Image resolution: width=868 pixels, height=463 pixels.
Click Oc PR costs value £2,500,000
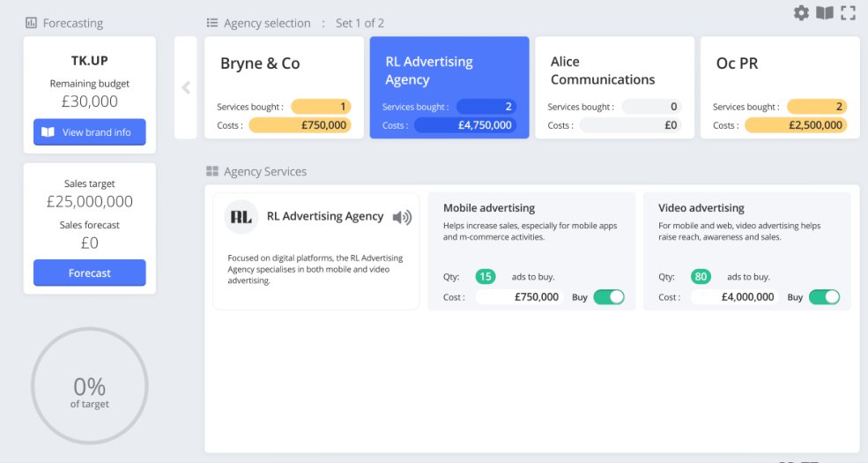pos(796,125)
